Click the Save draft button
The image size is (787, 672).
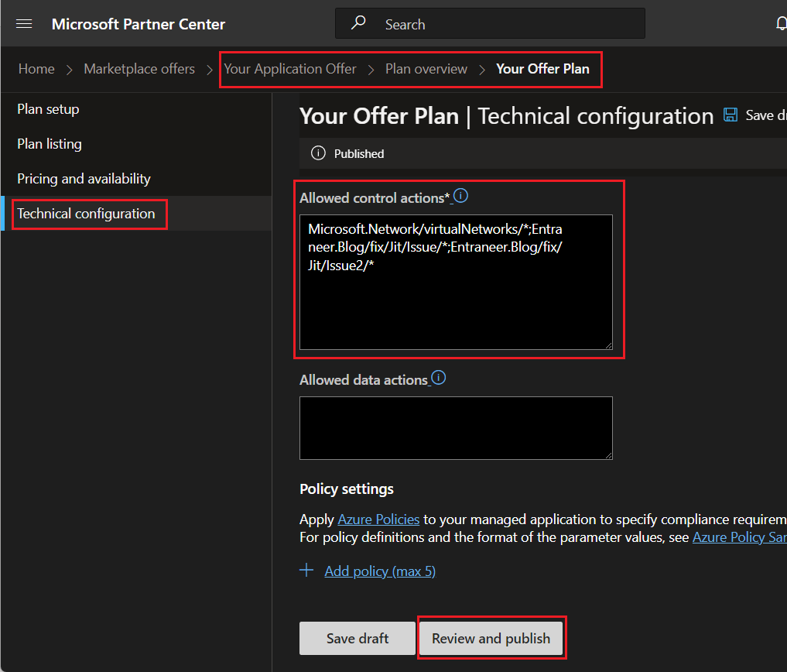[x=358, y=639]
